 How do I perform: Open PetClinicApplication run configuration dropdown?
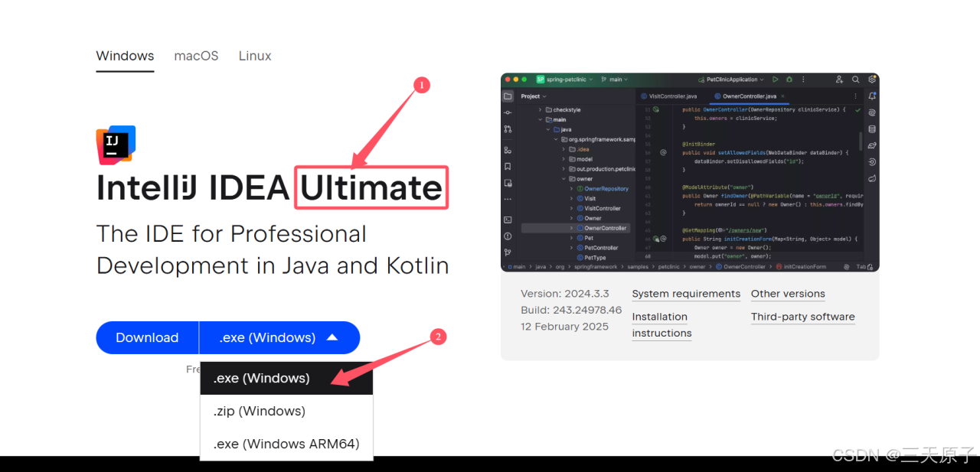[730, 80]
